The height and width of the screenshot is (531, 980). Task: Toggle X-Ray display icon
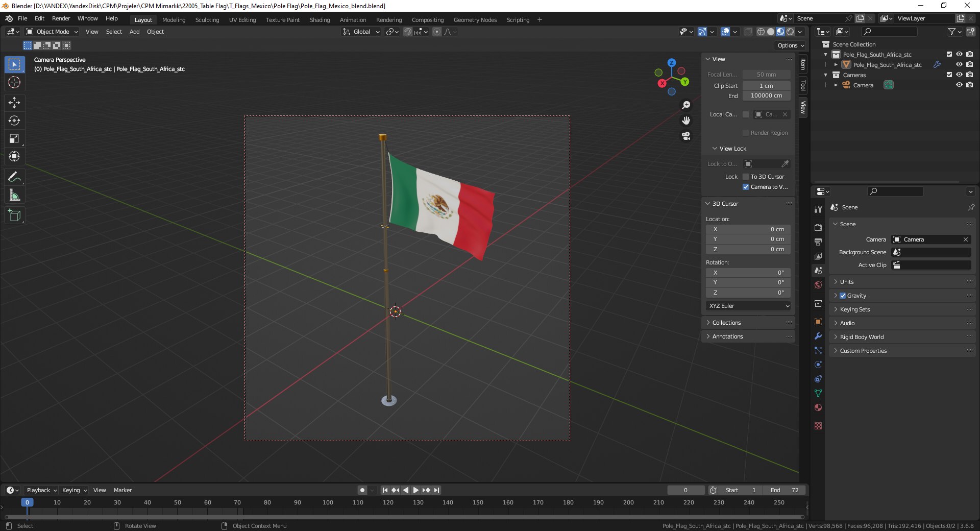pyautogui.click(x=748, y=32)
